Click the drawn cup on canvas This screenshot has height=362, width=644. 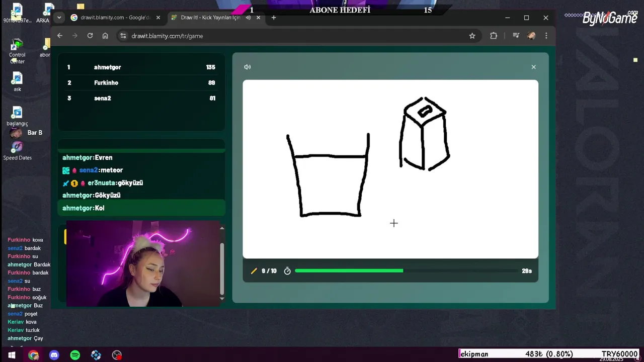tap(329, 175)
